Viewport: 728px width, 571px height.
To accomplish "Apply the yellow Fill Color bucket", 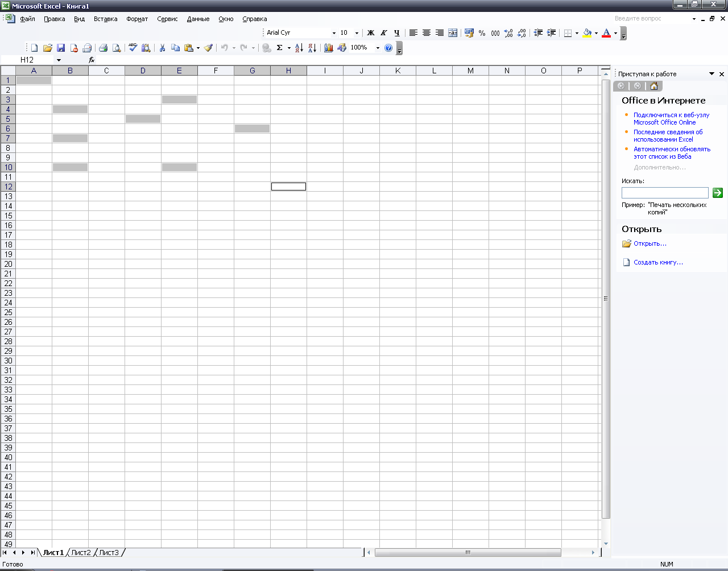I will coord(587,33).
